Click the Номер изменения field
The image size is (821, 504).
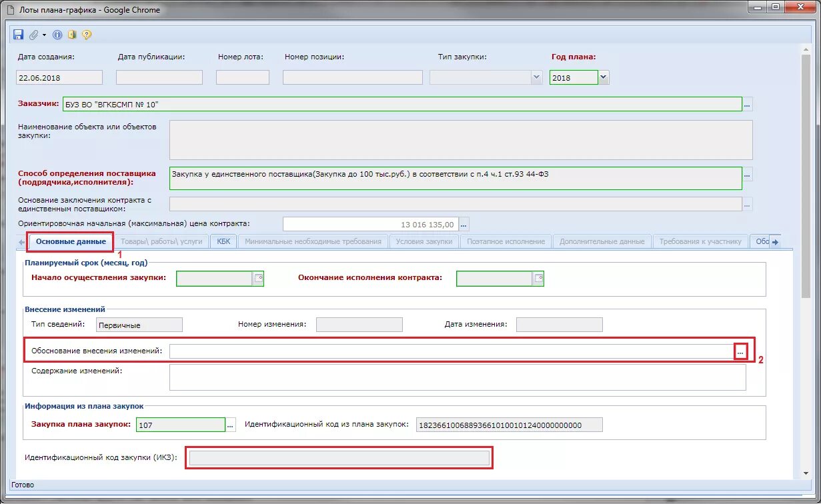(x=359, y=325)
